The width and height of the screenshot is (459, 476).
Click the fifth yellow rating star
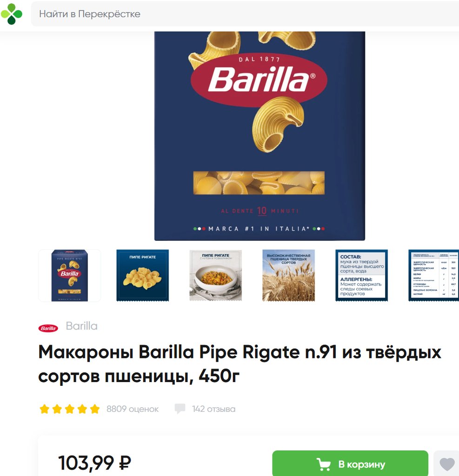click(95, 409)
